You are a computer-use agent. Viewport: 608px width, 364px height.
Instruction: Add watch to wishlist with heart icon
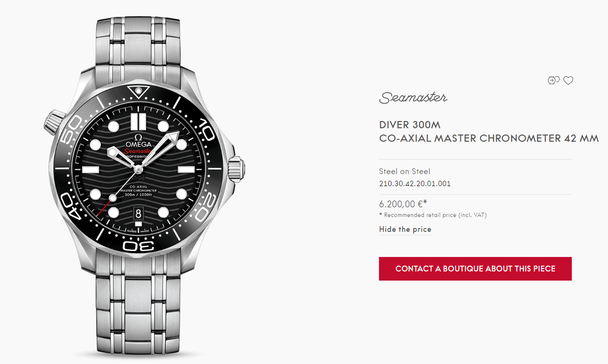[x=568, y=81]
